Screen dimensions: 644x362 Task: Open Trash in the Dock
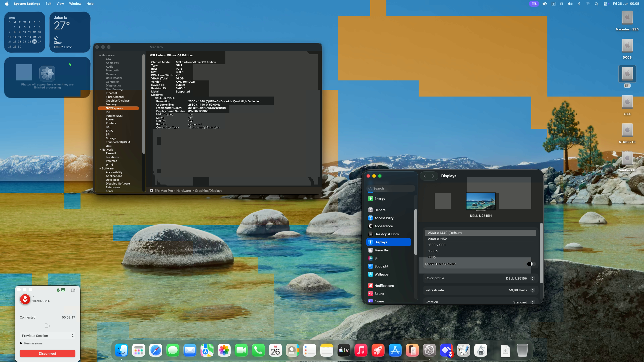pyautogui.click(x=522, y=350)
